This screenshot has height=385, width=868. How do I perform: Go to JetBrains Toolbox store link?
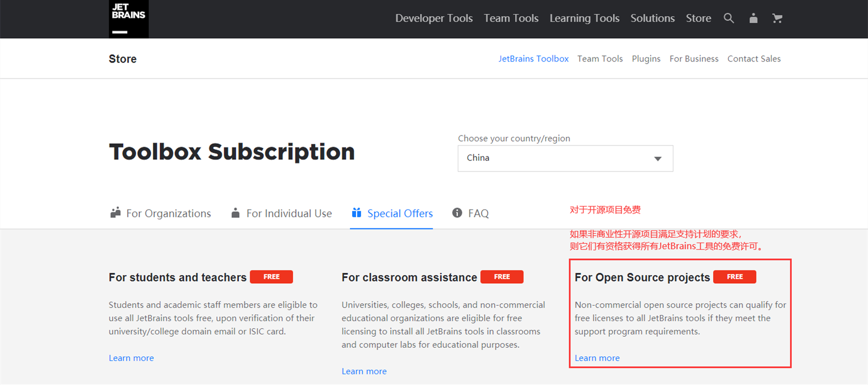(534, 59)
